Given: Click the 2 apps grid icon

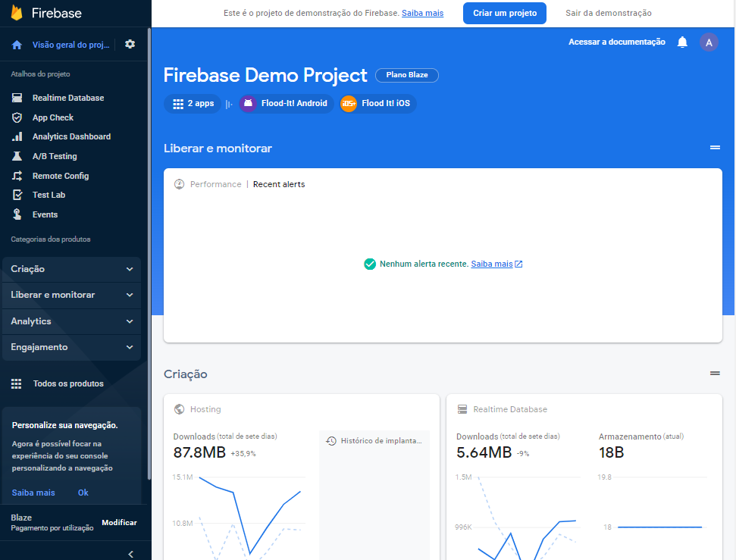Looking at the screenshot, I should (178, 104).
